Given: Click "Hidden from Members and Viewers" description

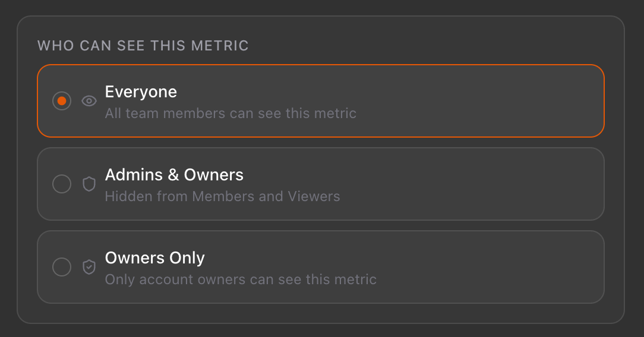Looking at the screenshot, I should 222,196.
